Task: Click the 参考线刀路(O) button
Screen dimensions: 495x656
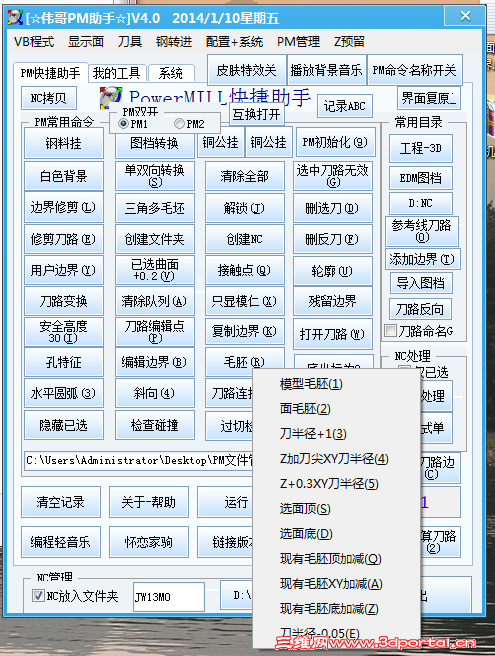Action: 422,231
